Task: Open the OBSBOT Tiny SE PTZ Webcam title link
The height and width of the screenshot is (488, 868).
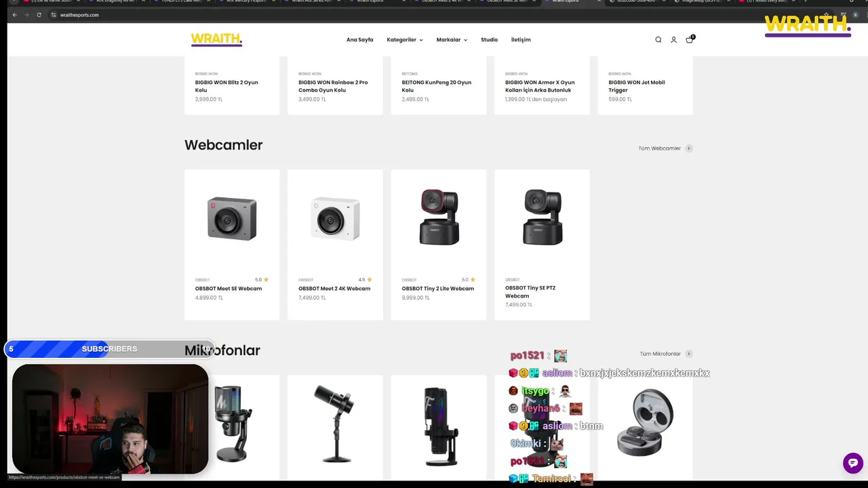Action: (x=530, y=292)
